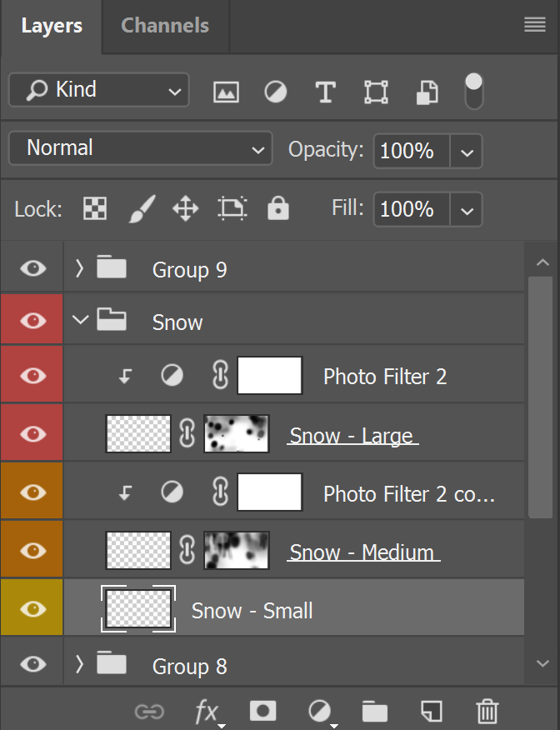Toggle the layer filtering switch
Image resolution: width=560 pixels, height=730 pixels.
474,92
